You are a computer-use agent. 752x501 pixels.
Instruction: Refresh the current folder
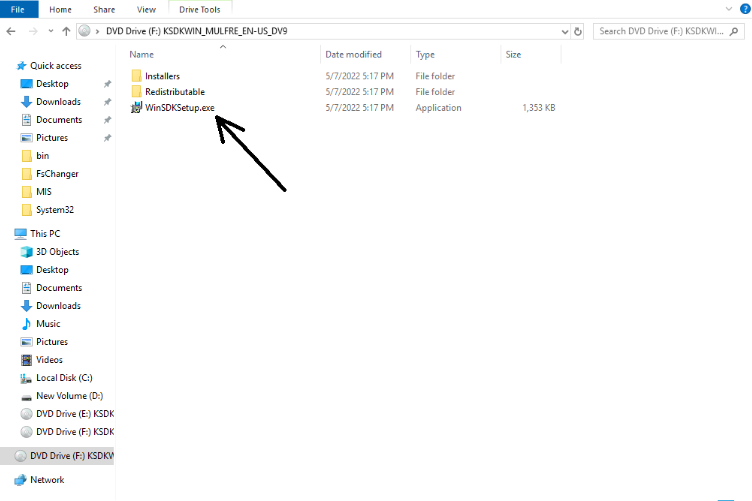[578, 32]
